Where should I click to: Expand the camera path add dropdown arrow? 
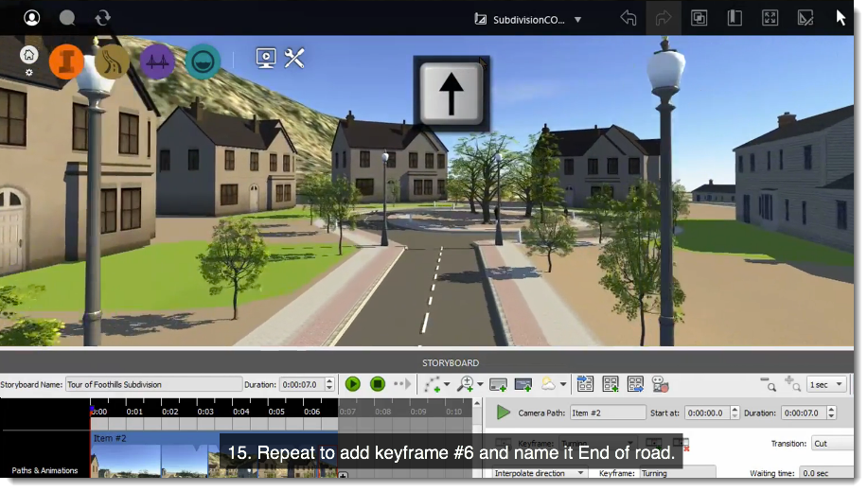tap(447, 384)
